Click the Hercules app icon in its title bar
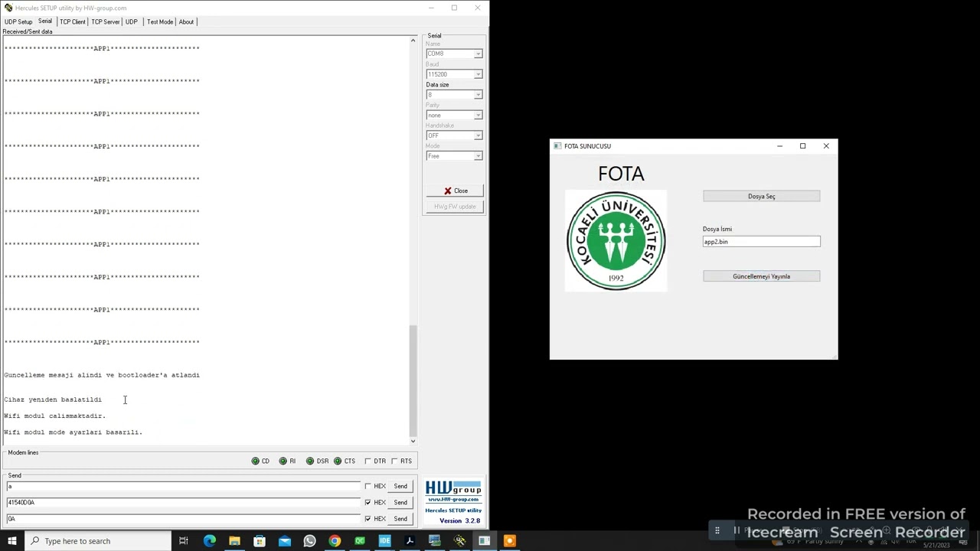This screenshot has width=980, height=551. pos(8,8)
